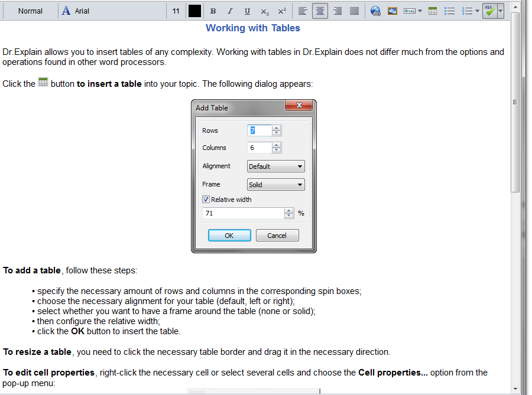
Task: Click the insert table toolbar button
Action: tap(433, 11)
